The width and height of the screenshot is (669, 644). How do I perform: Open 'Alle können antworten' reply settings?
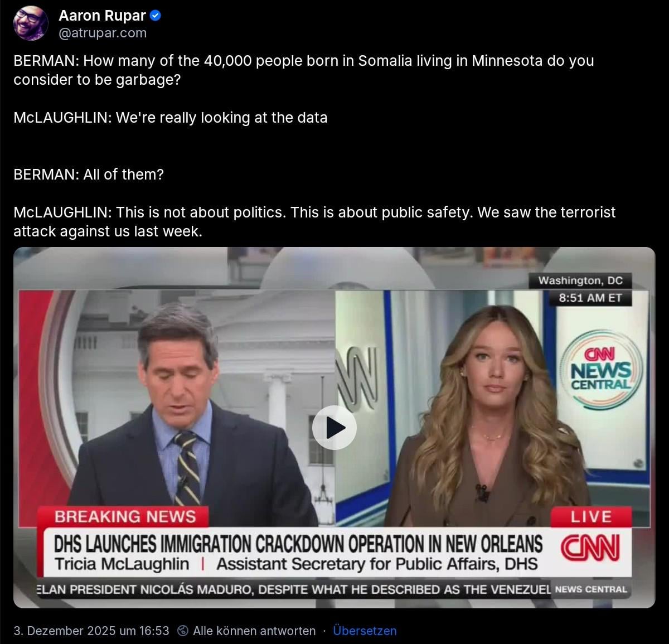[x=254, y=631]
